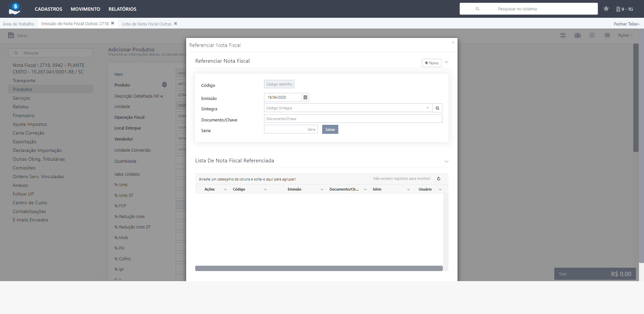The height and width of the screenshot is (314, 644).
Task: Click the Série input field
Action: pyautogui.click(x=291, y=129)
